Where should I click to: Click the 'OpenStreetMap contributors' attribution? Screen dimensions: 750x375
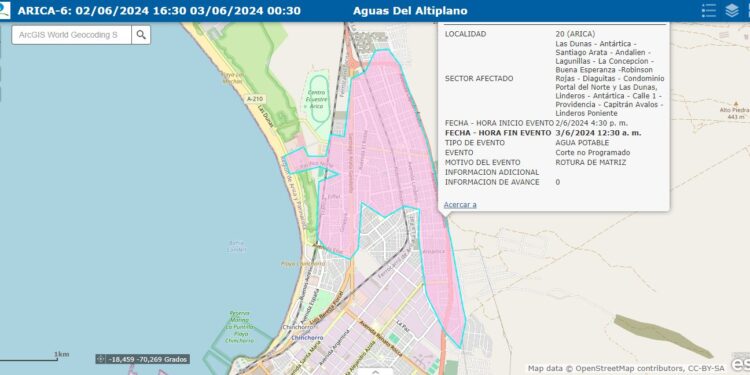coord(630,368)
